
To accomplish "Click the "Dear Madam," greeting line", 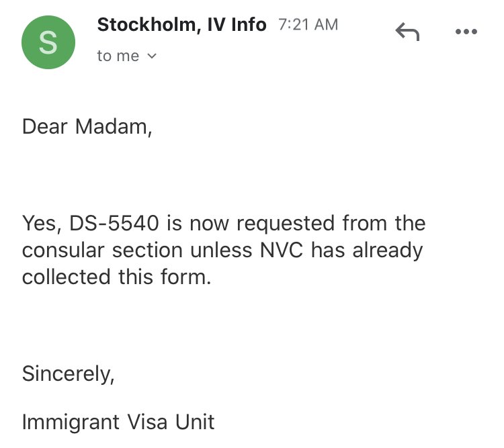I will coord(87,126).
